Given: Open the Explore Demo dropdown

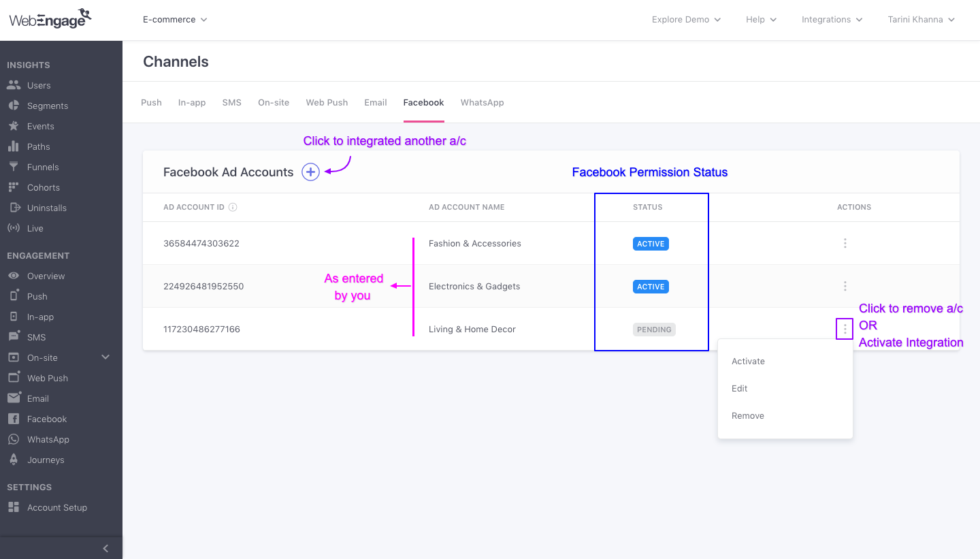Looking at the screenshot, I should [x=686, y=20].
